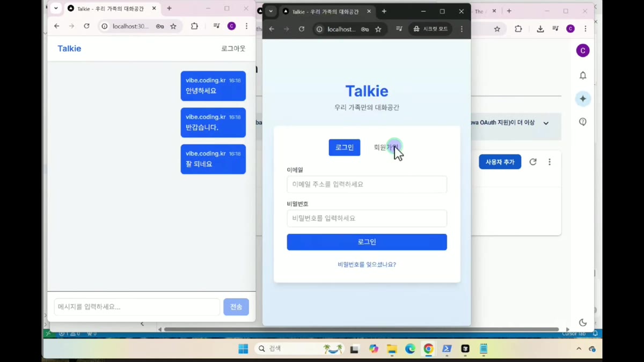Open new tab in right background window
This screenshot has height=362, width=644.
click(509, 11)
